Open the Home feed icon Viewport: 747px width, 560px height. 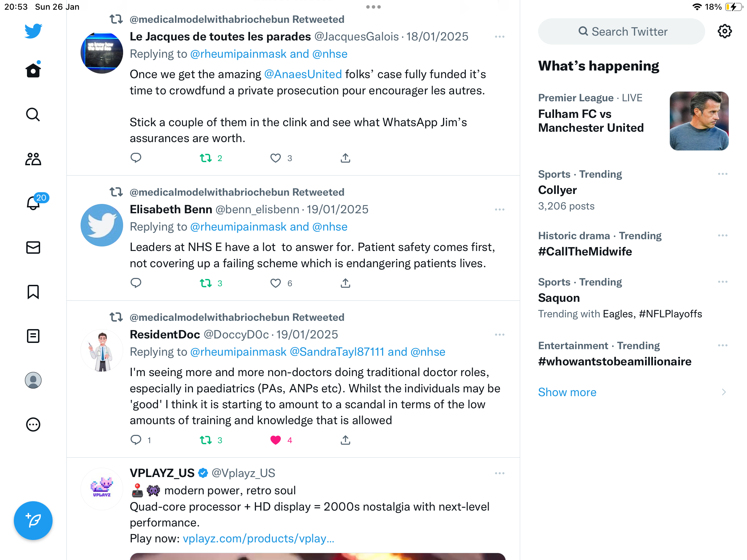33,70
